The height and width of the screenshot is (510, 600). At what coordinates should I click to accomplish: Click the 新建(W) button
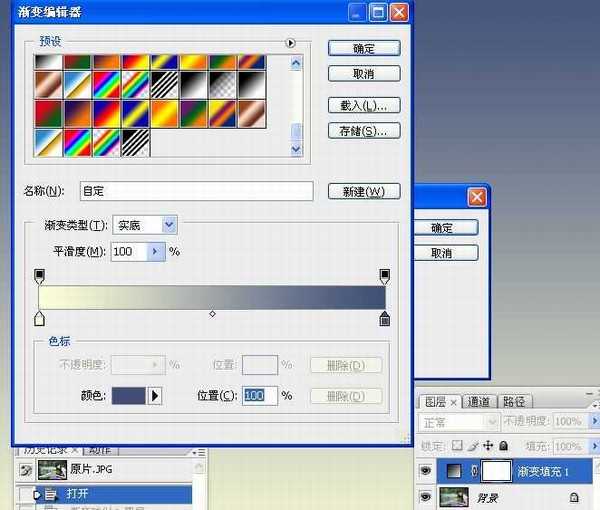coord(363,192)
